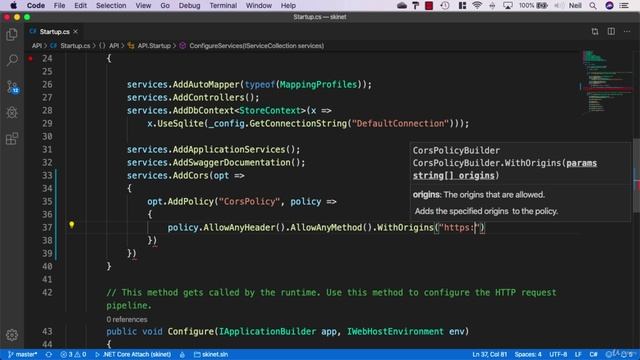Click the red square menu bar icon
640x360 pixels.
429,5
